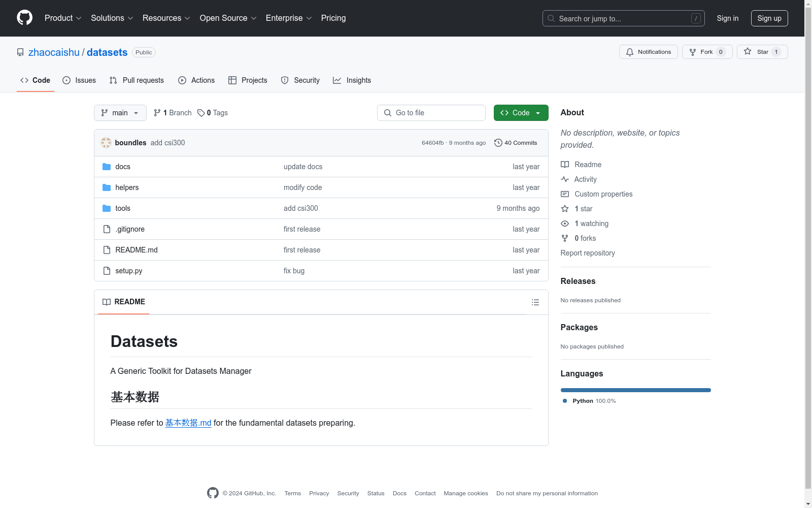Click the 64604fb commit hash
812x508 pixels.
tap(433, 143)
